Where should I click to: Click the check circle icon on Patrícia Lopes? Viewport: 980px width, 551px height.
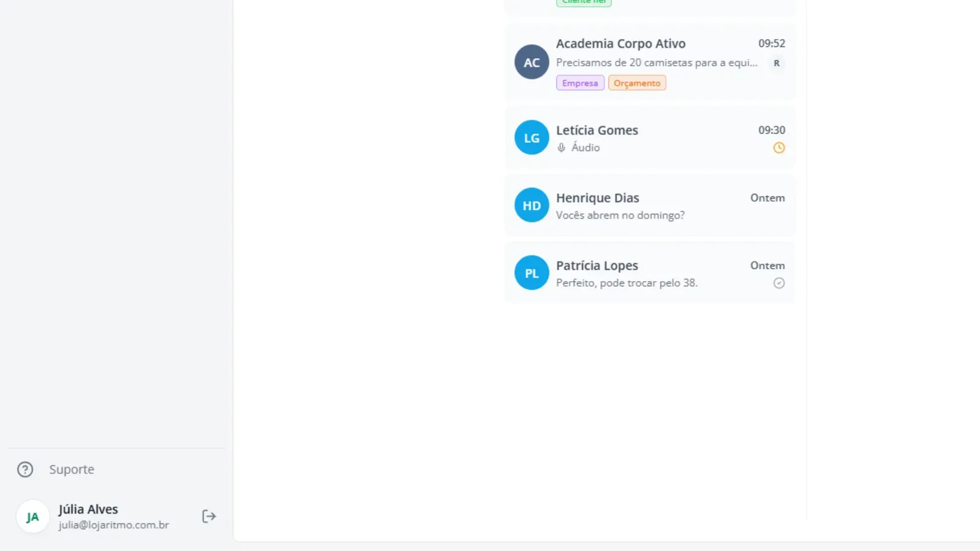779,283
